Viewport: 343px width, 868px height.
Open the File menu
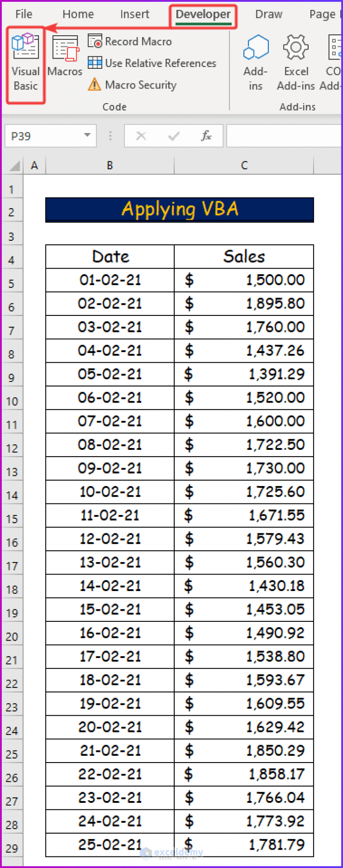pos(23,14)
